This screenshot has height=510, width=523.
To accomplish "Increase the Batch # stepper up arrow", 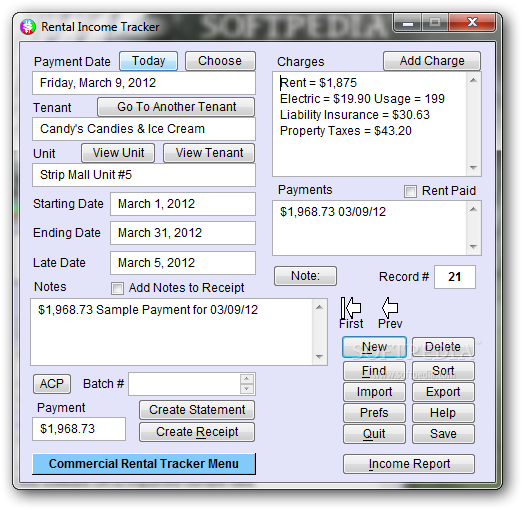I will tap(246, 379).
